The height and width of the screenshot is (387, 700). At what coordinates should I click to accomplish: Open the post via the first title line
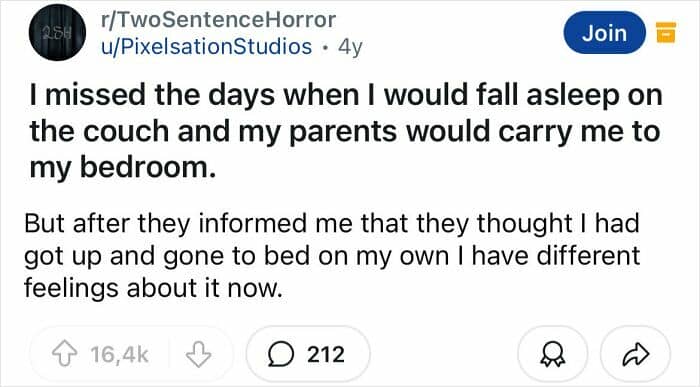click(x=346, y=96)
